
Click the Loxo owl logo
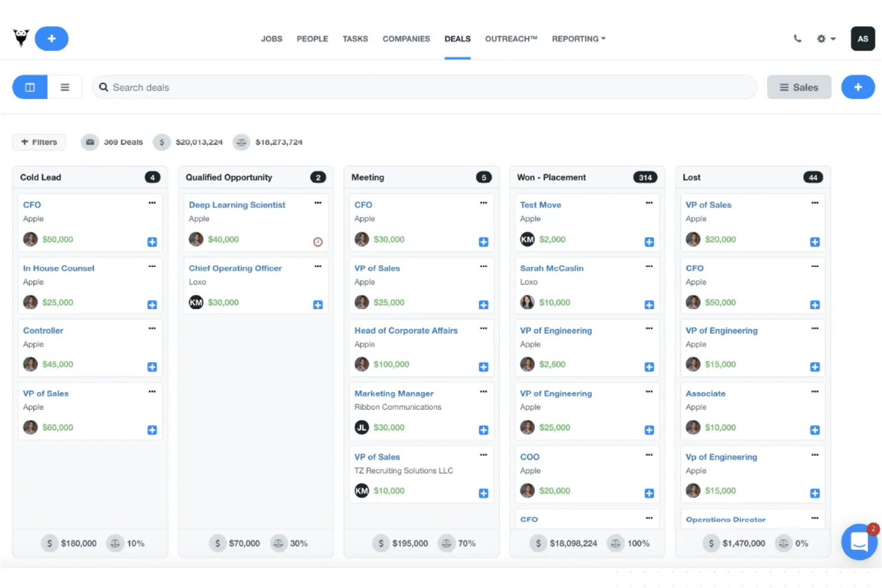[21, 38]
